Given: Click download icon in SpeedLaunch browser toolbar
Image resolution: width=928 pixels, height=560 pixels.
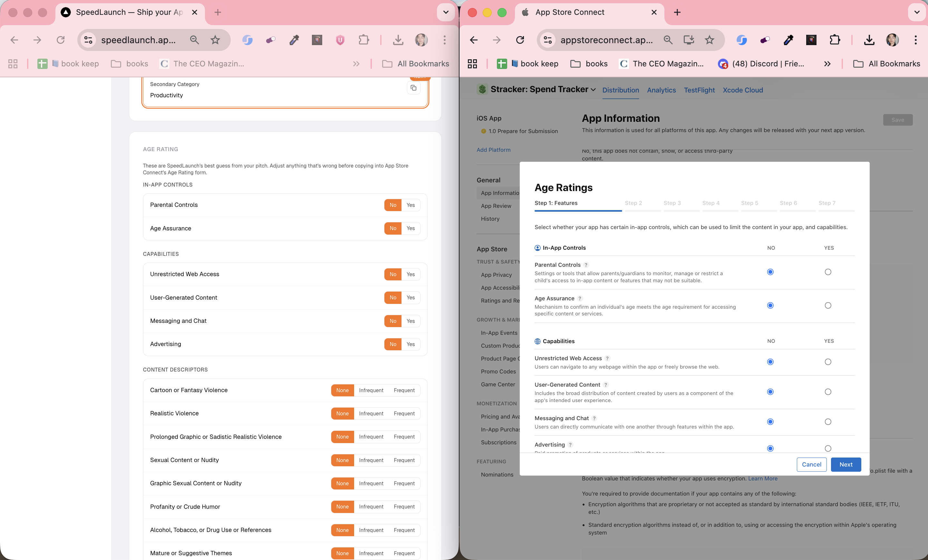Looking at the screenshot, I should 398,40.
